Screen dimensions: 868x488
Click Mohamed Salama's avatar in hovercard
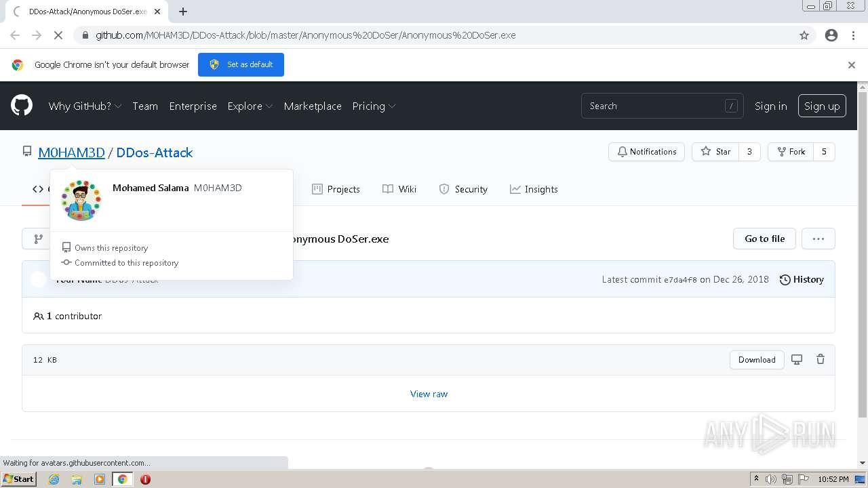81,201
